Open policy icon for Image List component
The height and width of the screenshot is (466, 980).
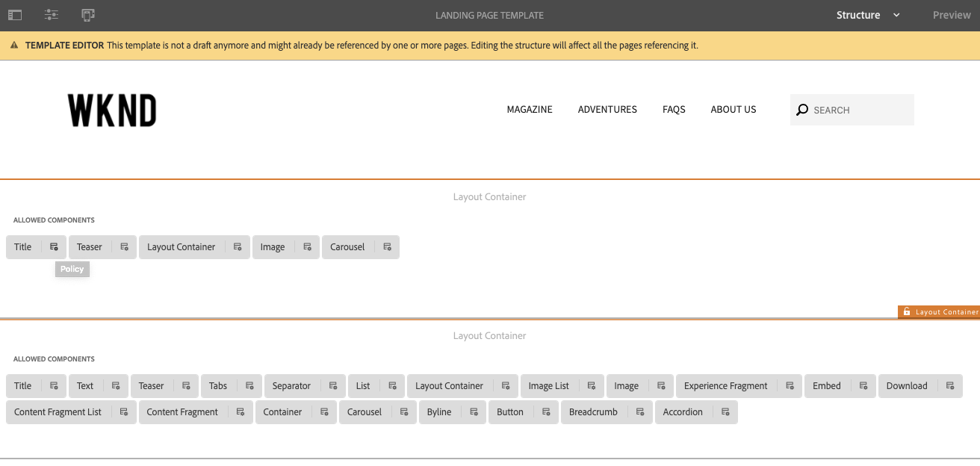(592, 386)
